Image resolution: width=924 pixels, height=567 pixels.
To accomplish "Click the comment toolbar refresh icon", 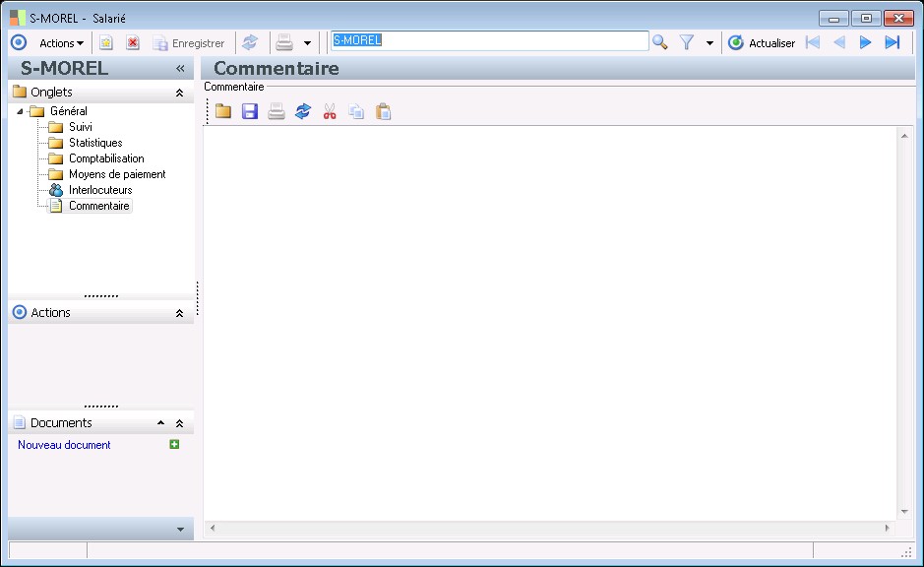I will pyautogui.click(x=303, y=111).
